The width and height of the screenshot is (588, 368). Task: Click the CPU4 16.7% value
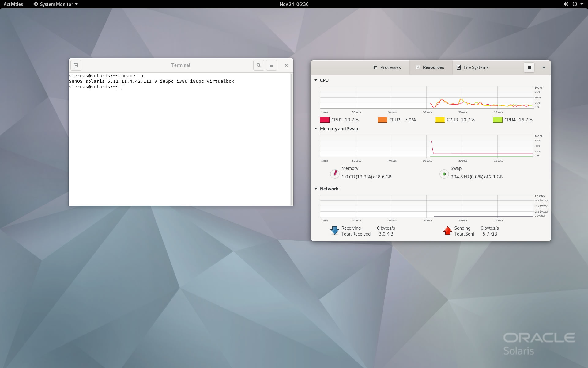pos(526,120)
